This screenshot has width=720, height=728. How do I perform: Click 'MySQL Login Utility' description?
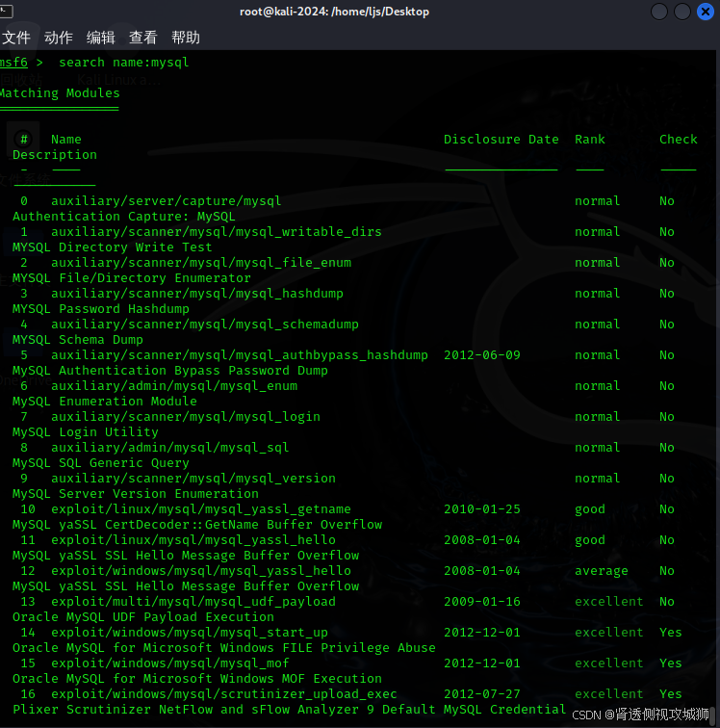click(86, 432)
